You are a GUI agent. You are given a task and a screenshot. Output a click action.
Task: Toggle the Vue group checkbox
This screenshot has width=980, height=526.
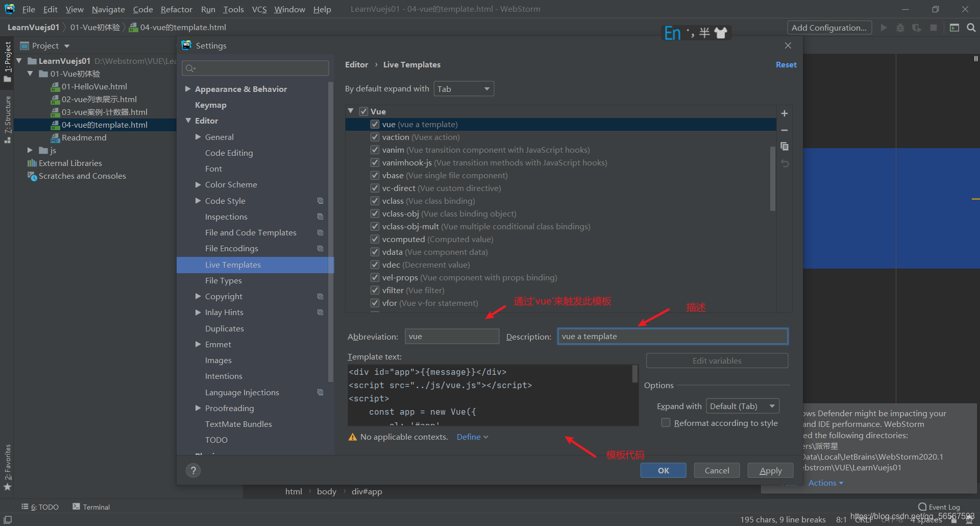pyautogui.click(x=363, y=111)
